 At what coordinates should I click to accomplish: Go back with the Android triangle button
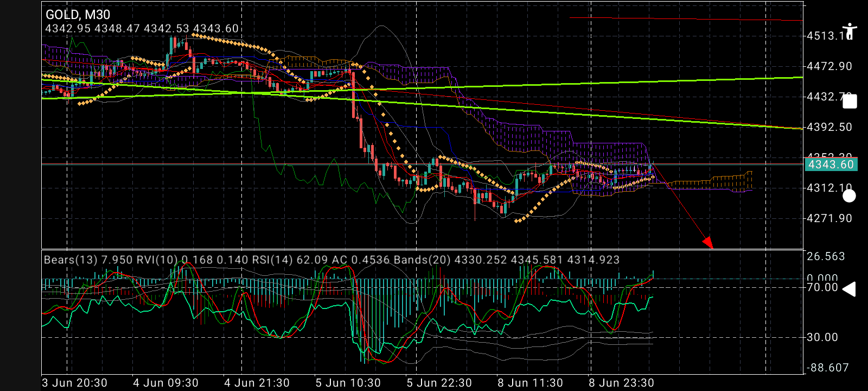pyautogui.click(x=849, y=289)
